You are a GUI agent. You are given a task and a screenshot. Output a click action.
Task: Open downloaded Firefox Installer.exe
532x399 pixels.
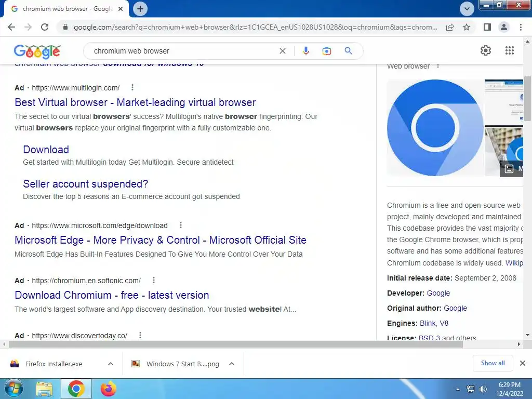point(54,364)
